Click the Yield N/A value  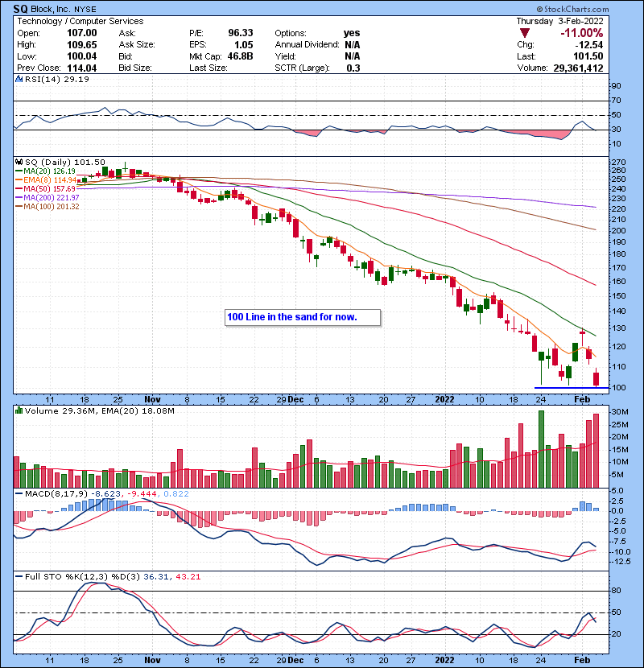pyautogui.click(x=352, y=56)
